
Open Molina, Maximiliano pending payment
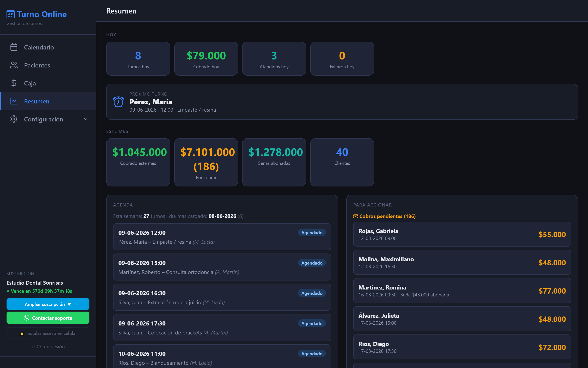[x=462, y=262]
